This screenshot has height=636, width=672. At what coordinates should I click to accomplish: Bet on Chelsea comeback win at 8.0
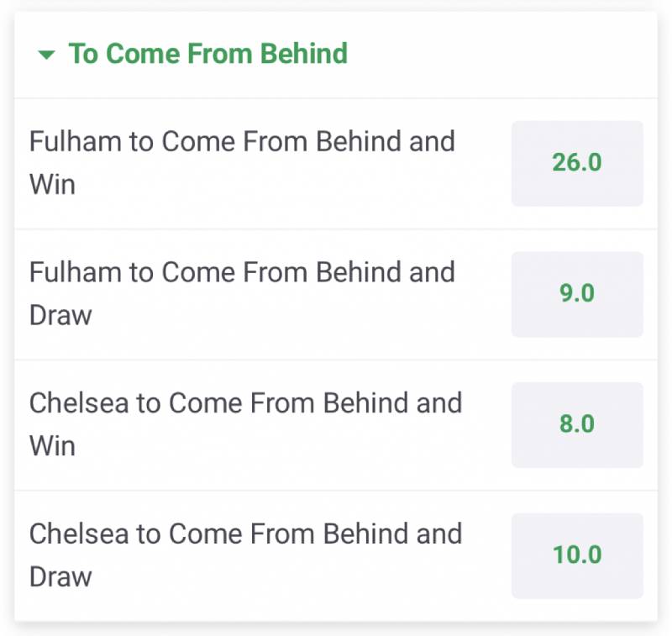pyautogui.click(x=577, y=424)
